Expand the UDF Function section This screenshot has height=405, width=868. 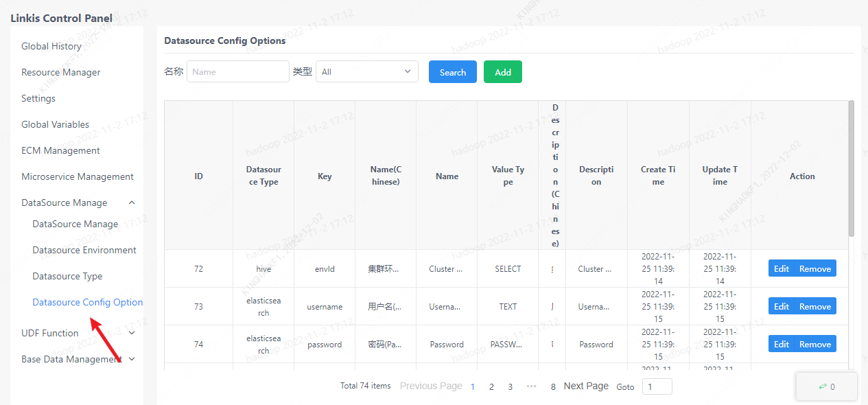[131, 332]
